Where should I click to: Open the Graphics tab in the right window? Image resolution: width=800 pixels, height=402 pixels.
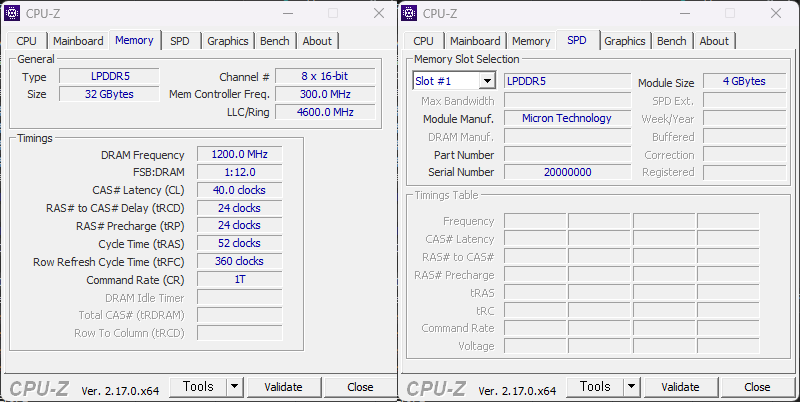[624, 41]
